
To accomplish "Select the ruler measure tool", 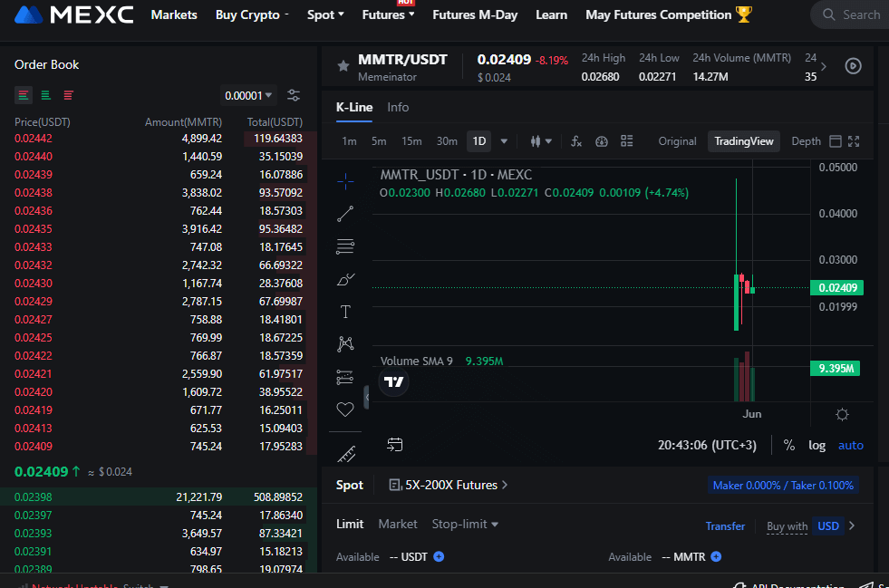I will 346,454.
